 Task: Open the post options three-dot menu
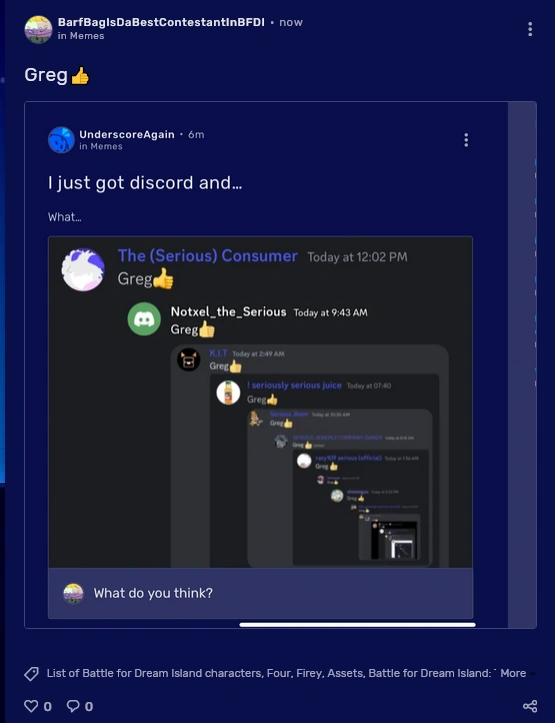[530, 29]
